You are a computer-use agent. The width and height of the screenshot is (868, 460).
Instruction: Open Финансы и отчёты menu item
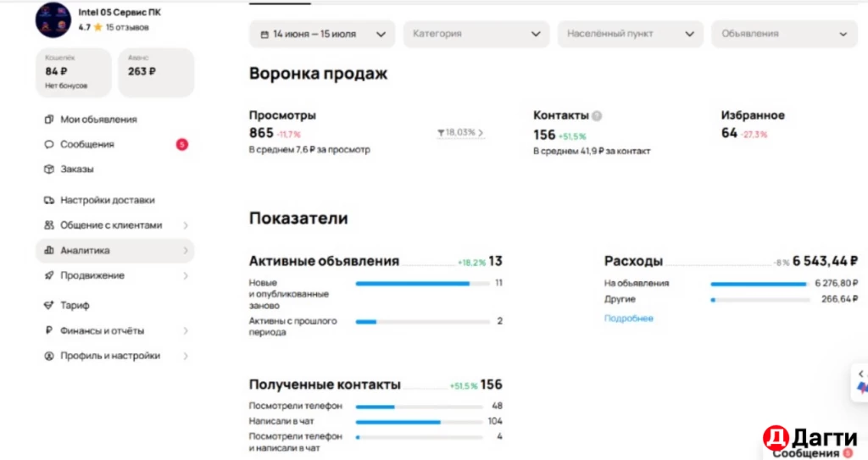(x=102, y=330)
